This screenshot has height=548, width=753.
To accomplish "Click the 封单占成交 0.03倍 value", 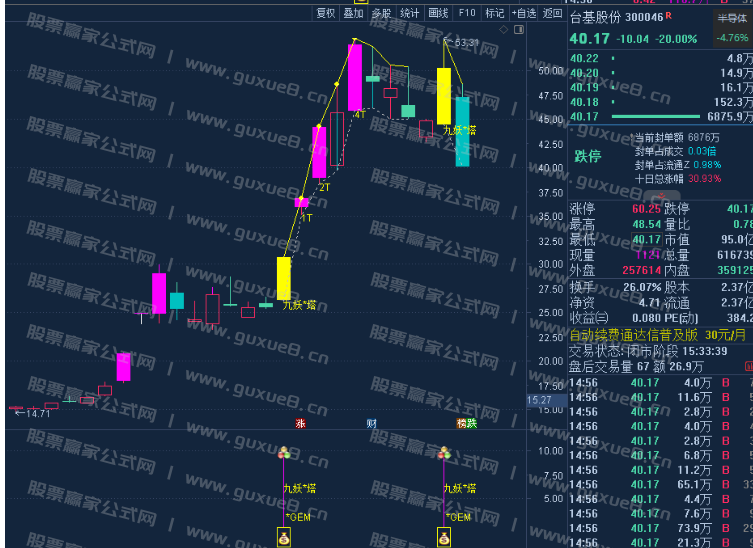I will pos(702,151).
